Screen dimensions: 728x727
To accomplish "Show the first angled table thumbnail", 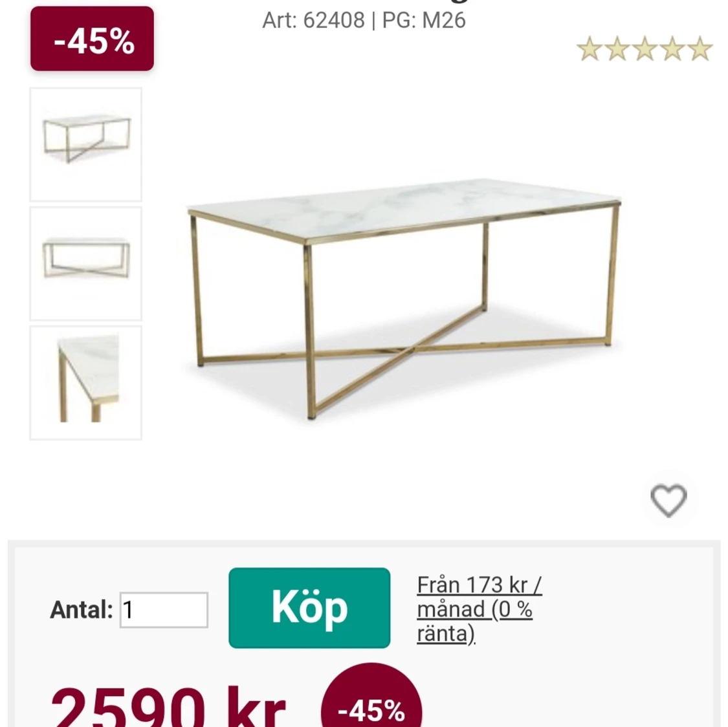I will pyautogui.click(x=86, y=144).
